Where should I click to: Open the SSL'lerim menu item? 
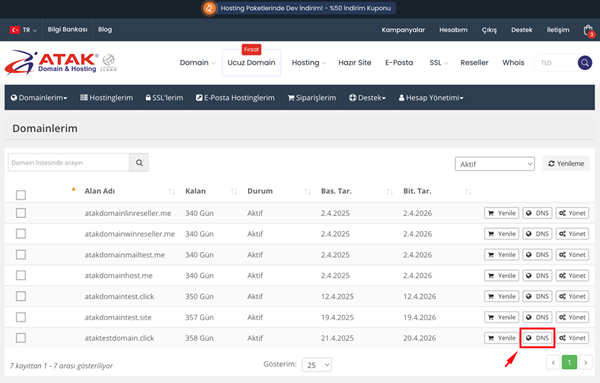coord(164,98)
